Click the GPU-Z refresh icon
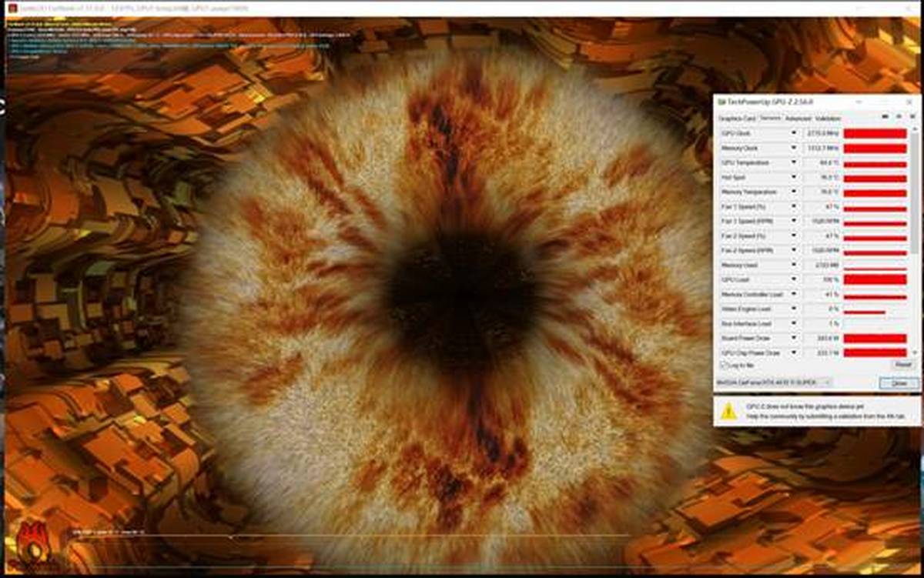 pyautogui.click(x=899, y=117)
